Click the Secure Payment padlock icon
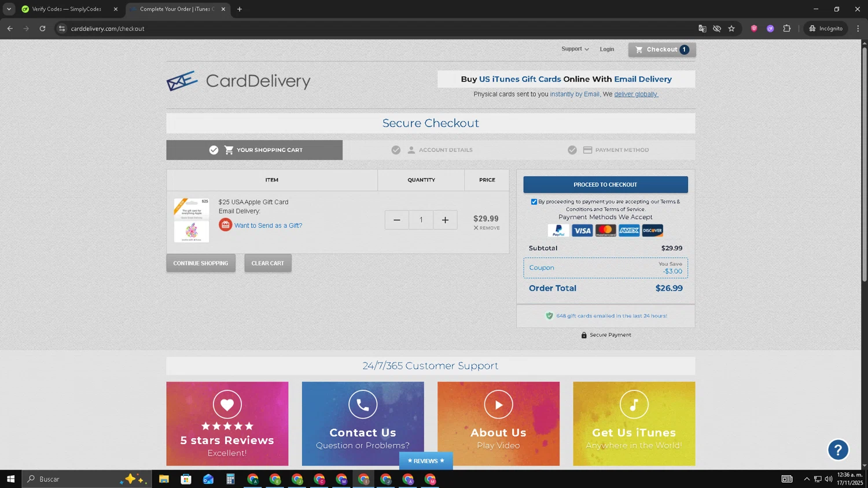868x488 pixels. pos(584,335)
